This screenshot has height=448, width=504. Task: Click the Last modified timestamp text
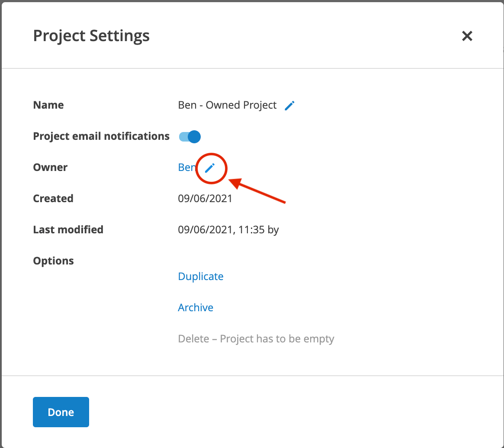click(228, 230)
